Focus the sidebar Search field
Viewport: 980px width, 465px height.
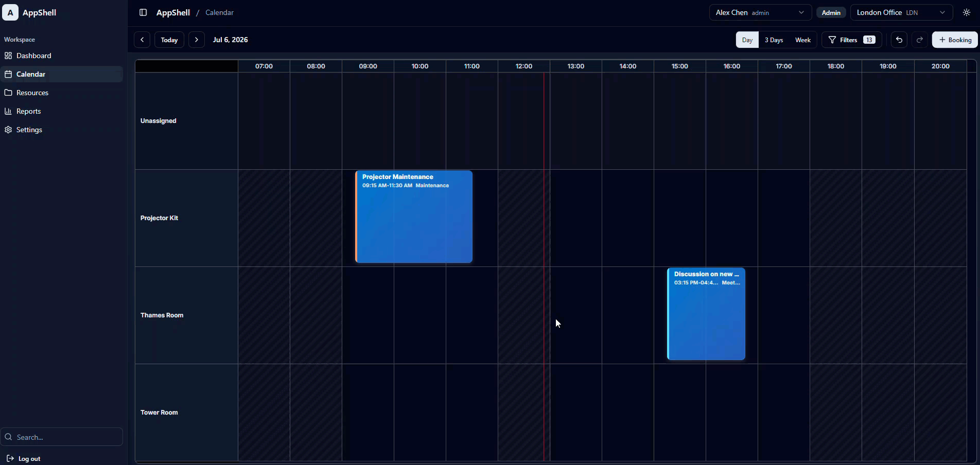62,437
